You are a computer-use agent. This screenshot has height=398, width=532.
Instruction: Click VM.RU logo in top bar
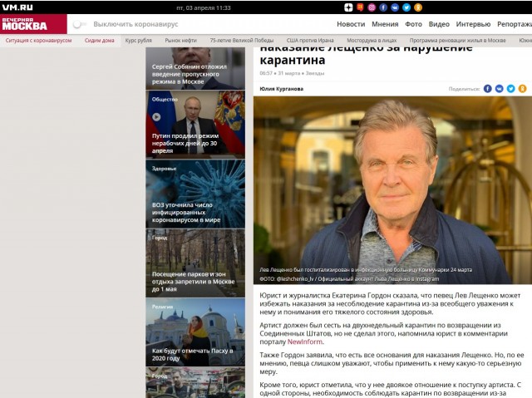pyautogui.click(x=17, y=7)
